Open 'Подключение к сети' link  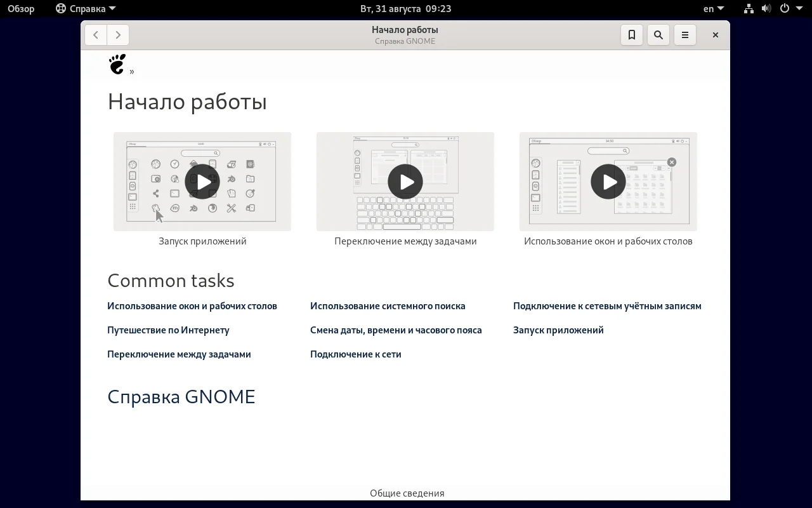pyautogui.click(x=356, y=354)
